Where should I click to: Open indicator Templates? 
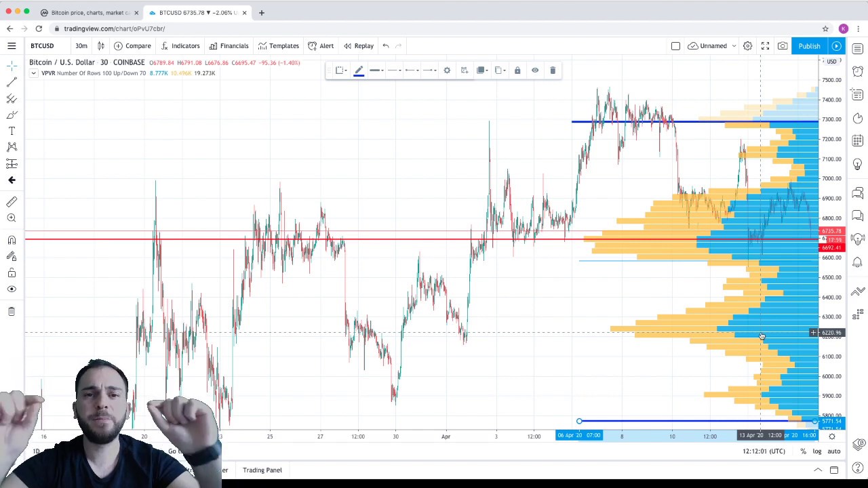click(278, 45)
